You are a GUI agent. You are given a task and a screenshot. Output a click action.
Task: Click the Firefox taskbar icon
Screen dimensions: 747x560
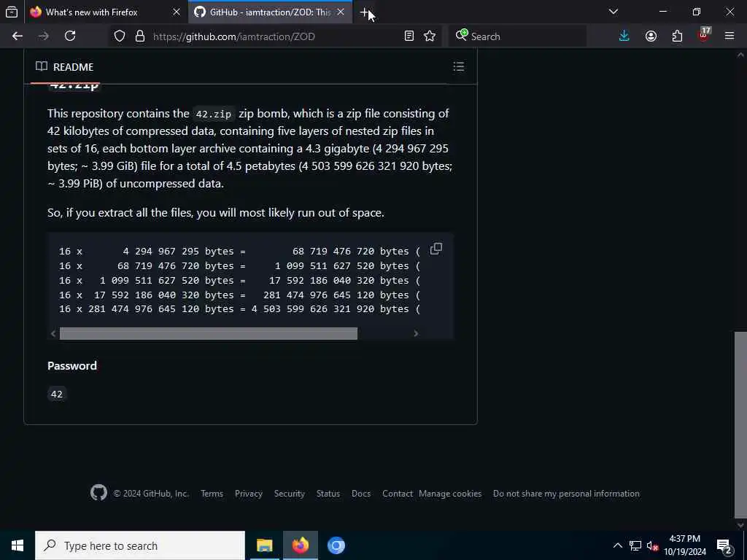click(300, 545)
